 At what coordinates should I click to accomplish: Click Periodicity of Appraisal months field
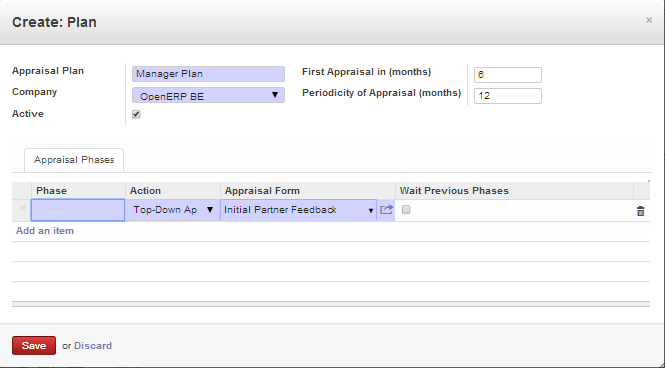tap(508, 96)
